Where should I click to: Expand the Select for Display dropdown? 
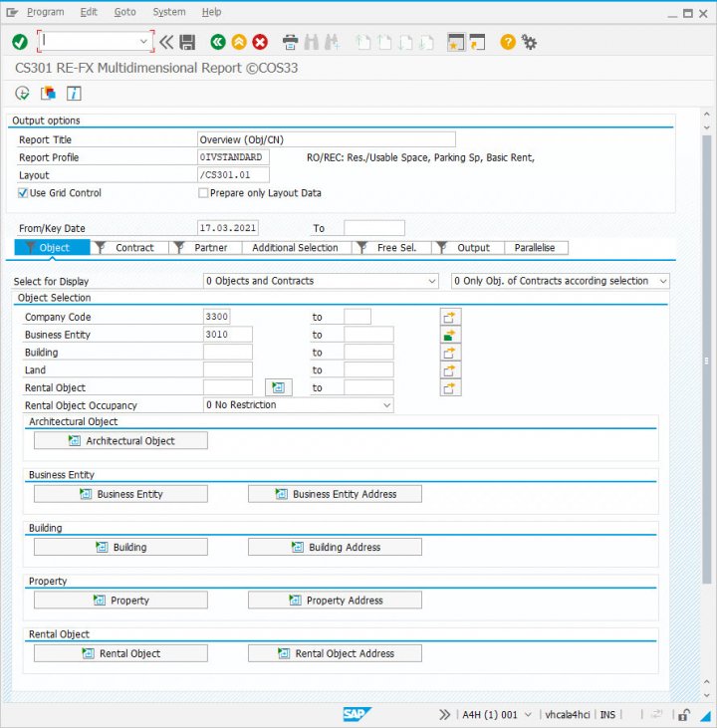tap(431, 282)
